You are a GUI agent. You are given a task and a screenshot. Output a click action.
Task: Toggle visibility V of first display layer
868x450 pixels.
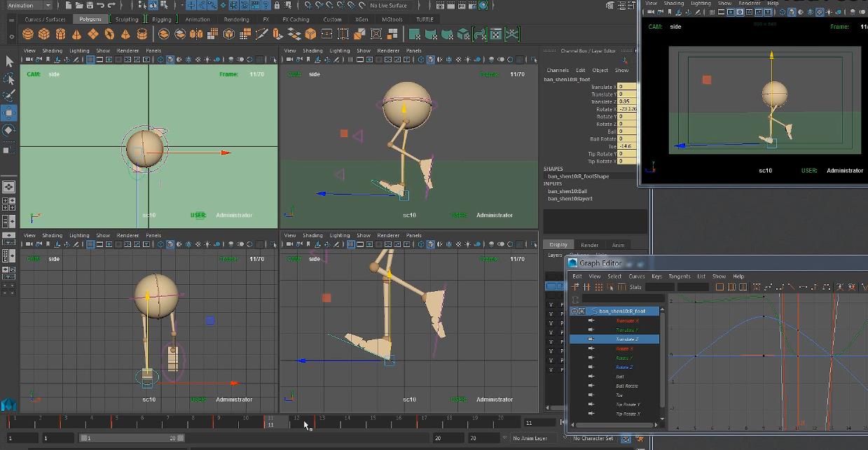coord(551,305)
